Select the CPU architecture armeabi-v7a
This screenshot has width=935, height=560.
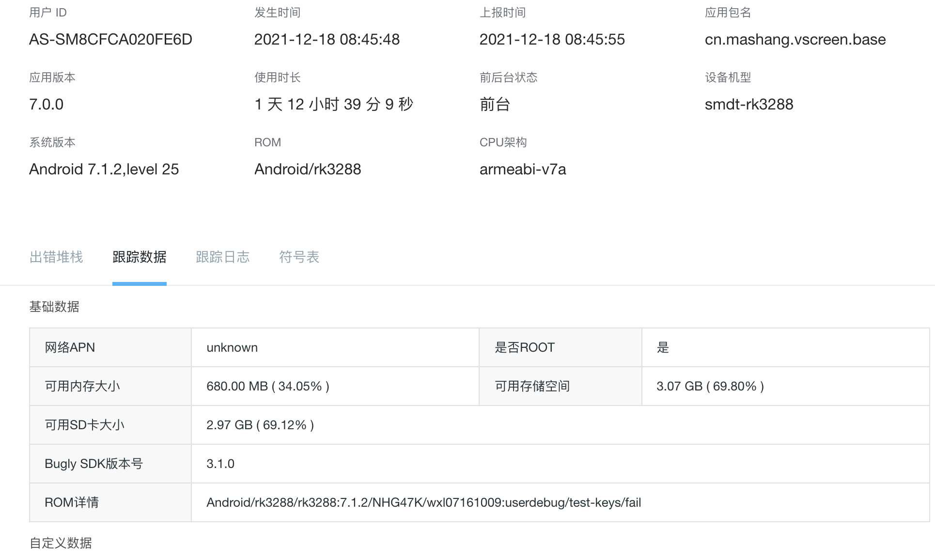pyautogui.click(x=523, y=169)
